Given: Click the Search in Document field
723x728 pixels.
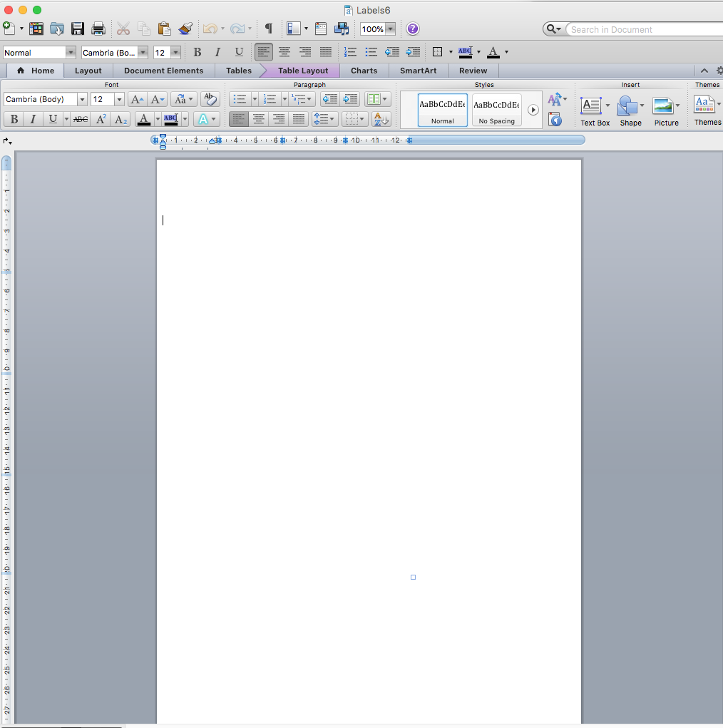Looking at the screenshot, I should click(x=642, y=29).
